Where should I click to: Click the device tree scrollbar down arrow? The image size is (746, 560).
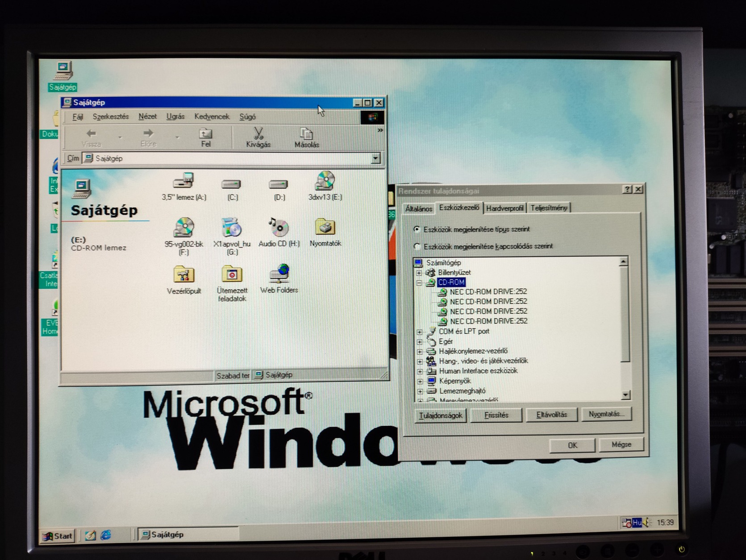[x=625, y=395]
